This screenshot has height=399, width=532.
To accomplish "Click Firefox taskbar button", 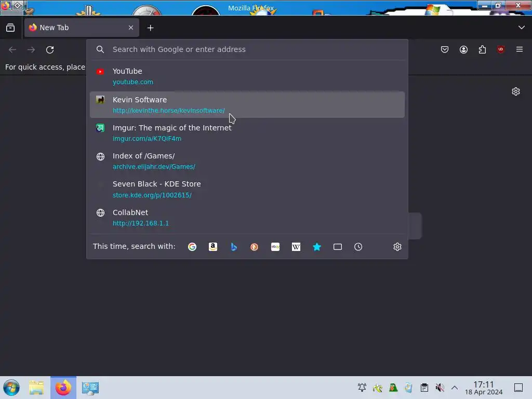I will pos(63,388).
